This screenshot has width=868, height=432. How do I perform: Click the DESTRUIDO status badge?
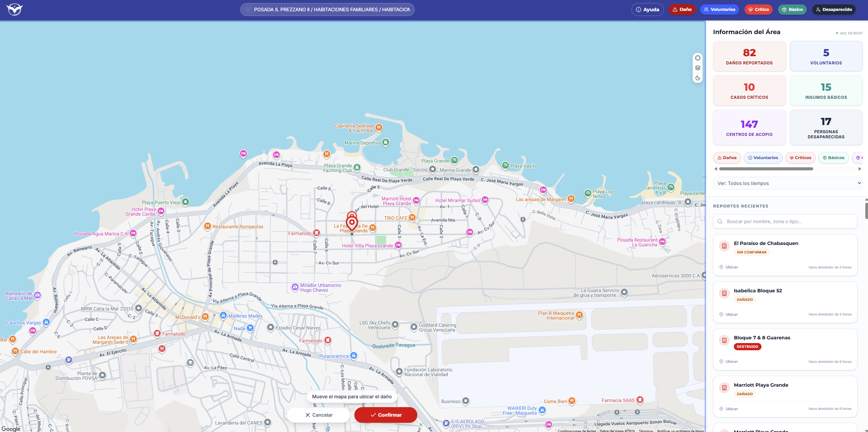point(748,346)
